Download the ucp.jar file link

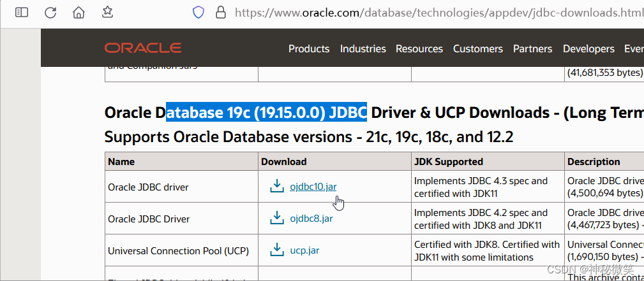click(x=304, y=250)
